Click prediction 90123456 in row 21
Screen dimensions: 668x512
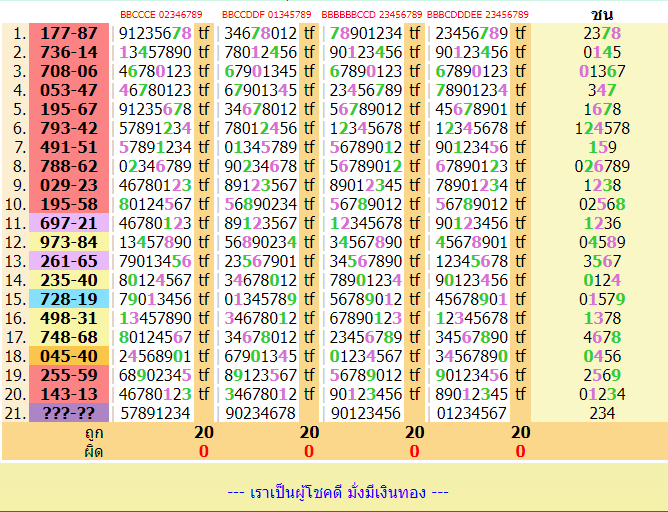pyautogui.click(x=366, y=413)
